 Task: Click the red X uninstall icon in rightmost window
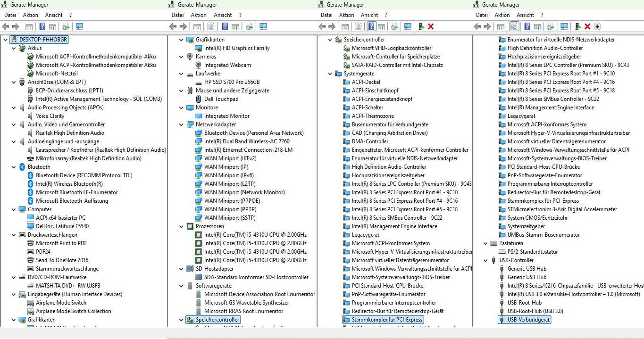coord(587,26)
